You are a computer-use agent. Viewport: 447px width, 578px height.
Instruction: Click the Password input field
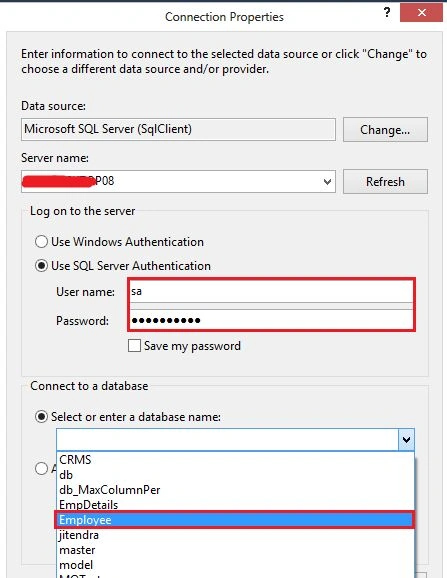click(272, 320)
